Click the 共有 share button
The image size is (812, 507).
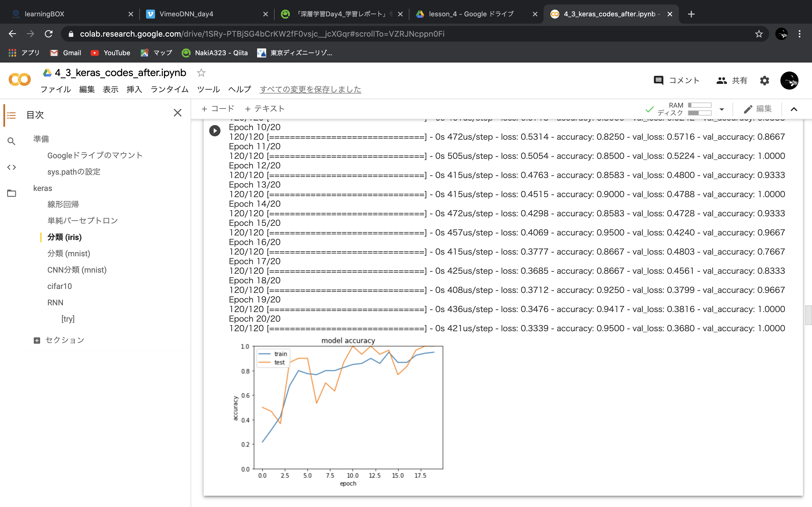point(732,81)
